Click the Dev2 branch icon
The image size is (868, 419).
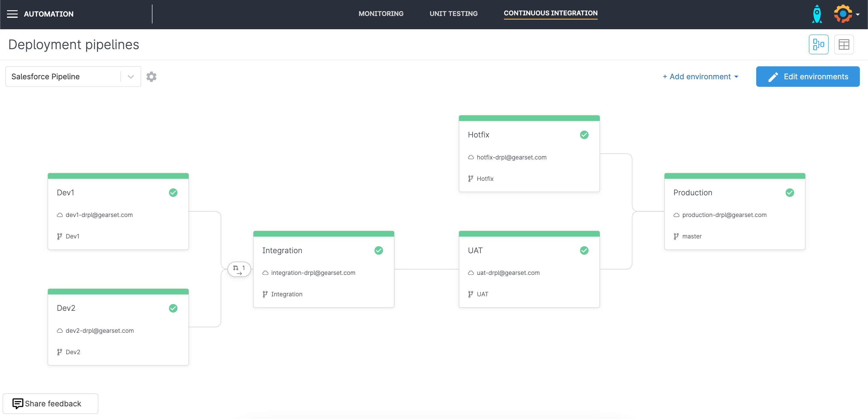click(59, 352)
